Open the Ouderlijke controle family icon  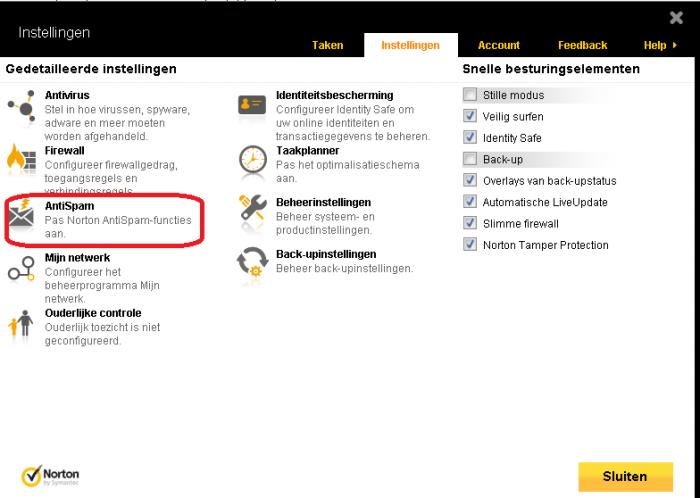(21, 324)
